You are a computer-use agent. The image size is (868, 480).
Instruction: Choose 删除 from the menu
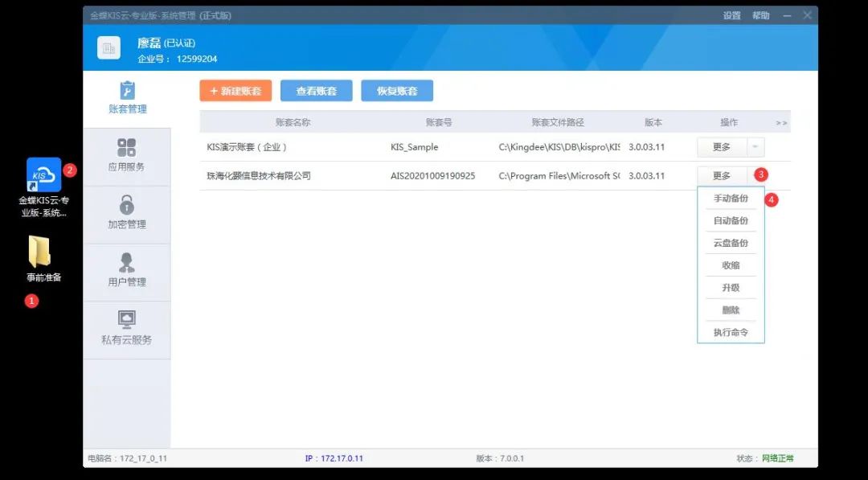731,310
